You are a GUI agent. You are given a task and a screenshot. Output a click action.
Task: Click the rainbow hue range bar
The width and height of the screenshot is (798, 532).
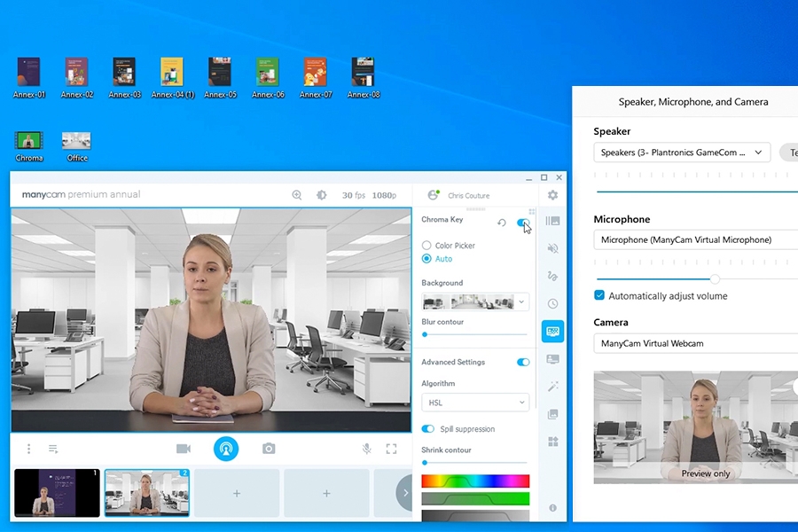click(x=475, y=481)
